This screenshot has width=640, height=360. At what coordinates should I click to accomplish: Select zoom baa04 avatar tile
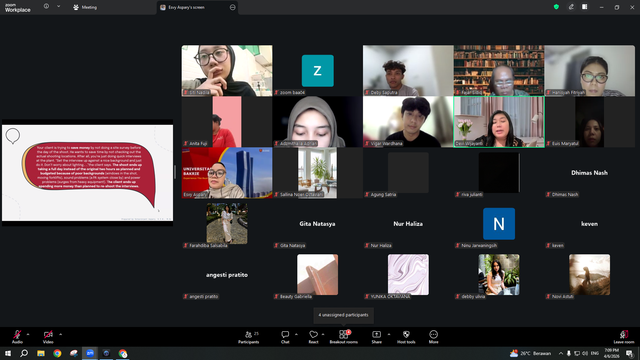pos(318,71)
